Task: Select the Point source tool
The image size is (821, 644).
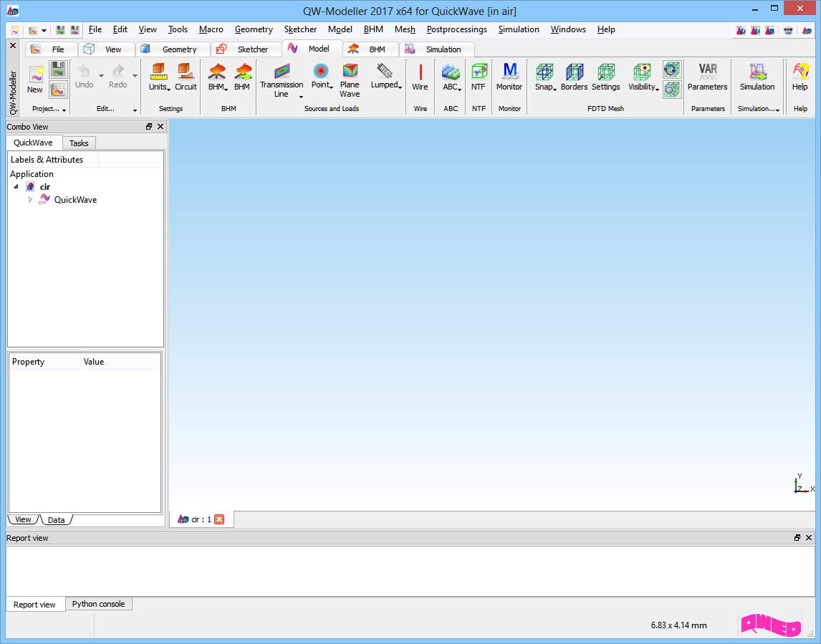Action: click(x=321, y=77)
